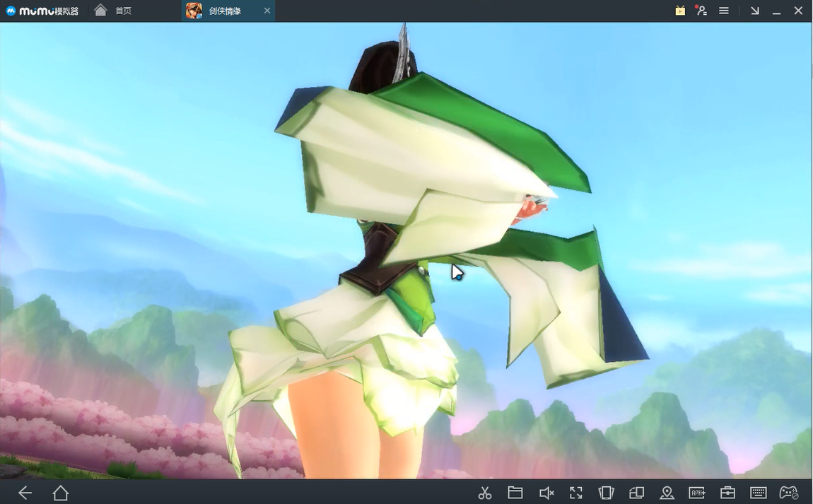Screen dimensions: 813x504
Task: Click the diagonal-arrow shrink window icon
Action: (x=755, y=11)
